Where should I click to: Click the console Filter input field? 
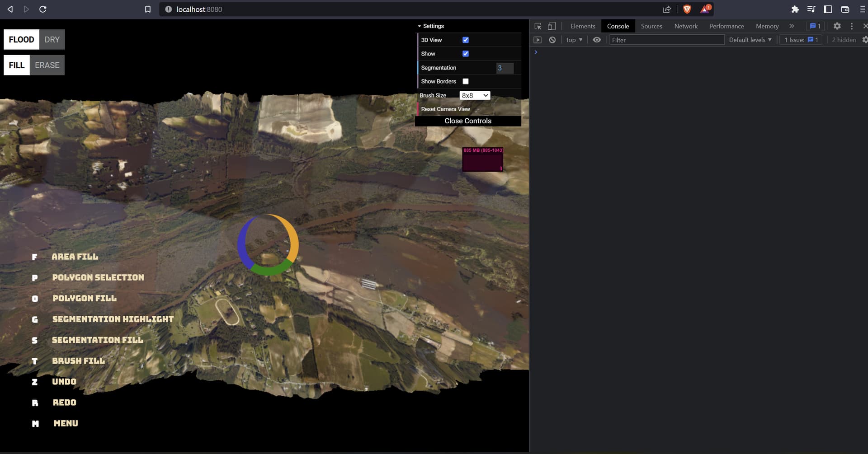[x=666, y=40]
